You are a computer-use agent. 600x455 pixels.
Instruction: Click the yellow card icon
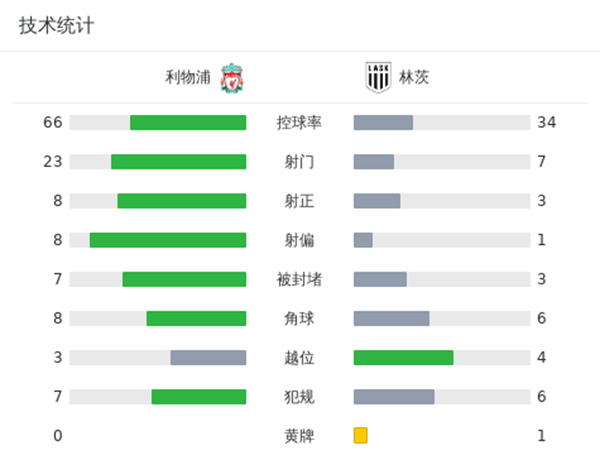point(361,435)
